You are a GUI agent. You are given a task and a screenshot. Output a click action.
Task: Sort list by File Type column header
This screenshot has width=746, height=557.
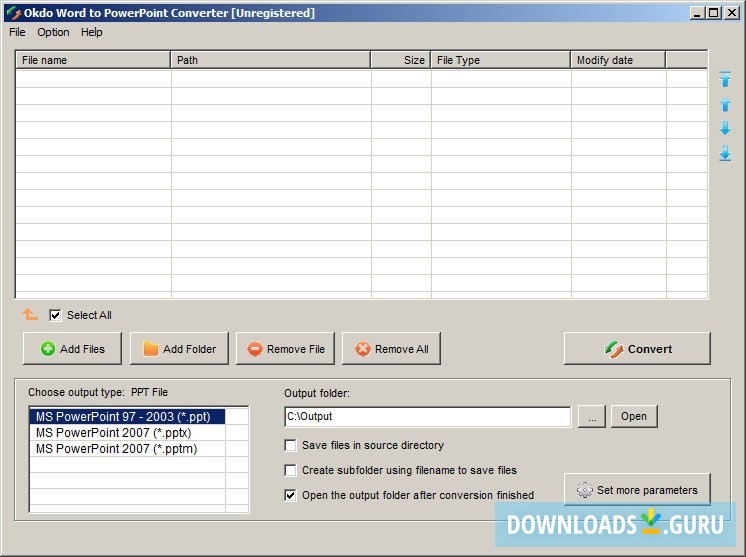[501, 60]
